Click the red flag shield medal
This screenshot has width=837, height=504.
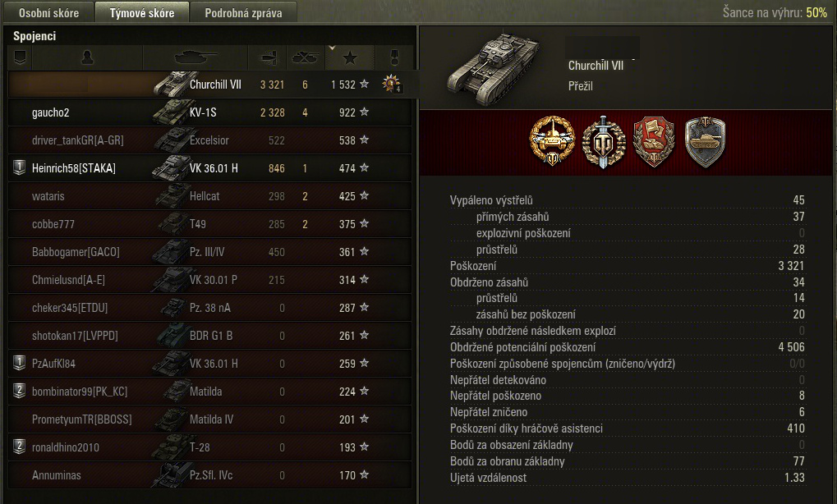[654, 142]
